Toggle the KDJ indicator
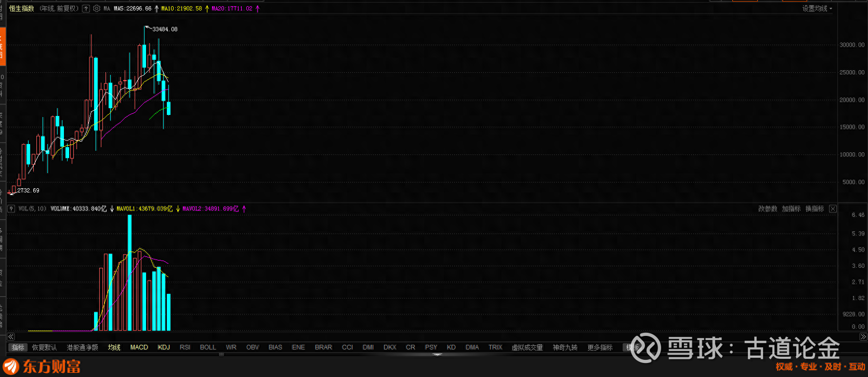Image resolution: width=868 pixels, height=377 pixels. click(164, 347)
